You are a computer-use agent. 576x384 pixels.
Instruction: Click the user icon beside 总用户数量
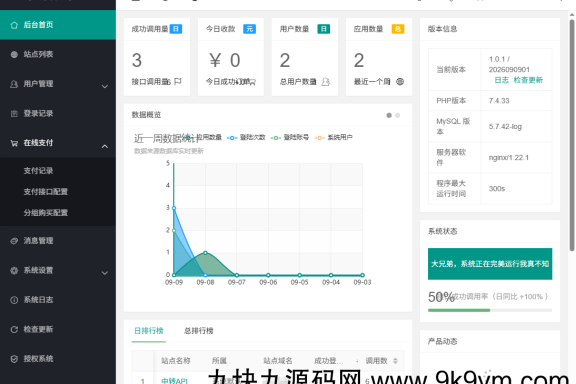tap(325, 82)
